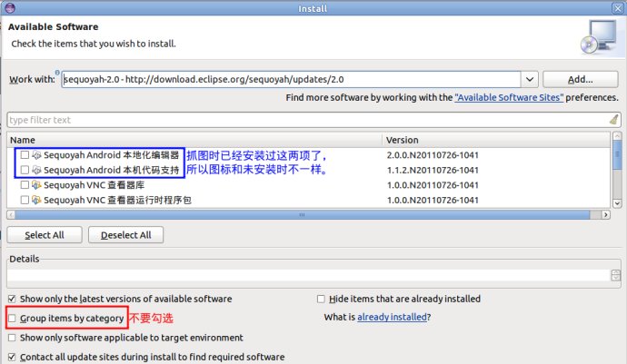Screen dimensions: 627x364
Task: Select the Sequoyah Android 本机代码支持 row text
Action: pos(111,170)
